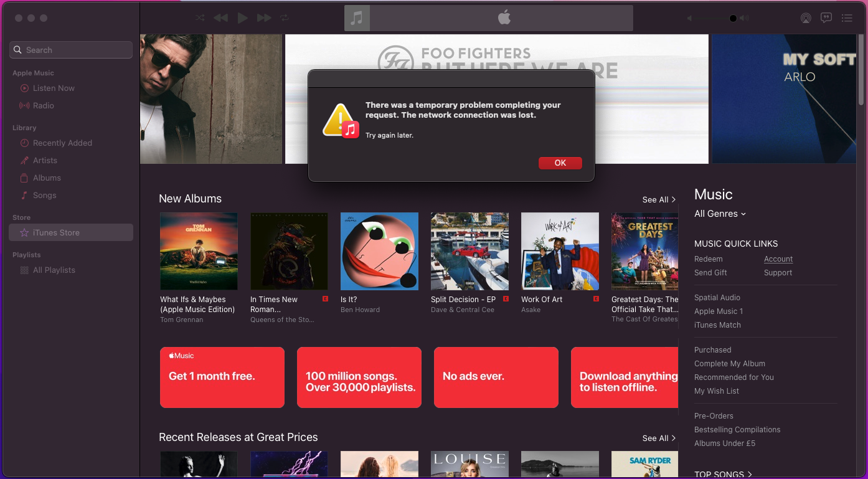The height and width of the screenshot is (479, 868).
Task: Open the Recommended for You link
Action: pos(734,377)
